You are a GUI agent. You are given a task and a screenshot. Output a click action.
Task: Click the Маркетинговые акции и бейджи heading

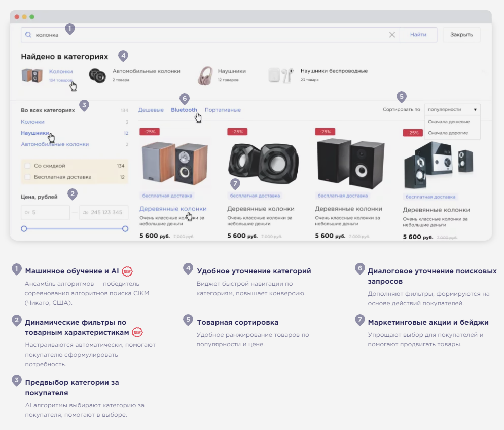click(x=428, y=323)
